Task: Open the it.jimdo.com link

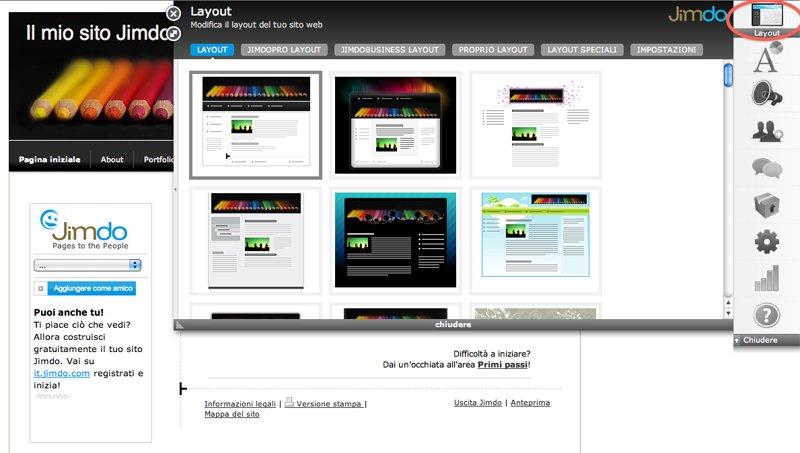Action: coord(62,373)
